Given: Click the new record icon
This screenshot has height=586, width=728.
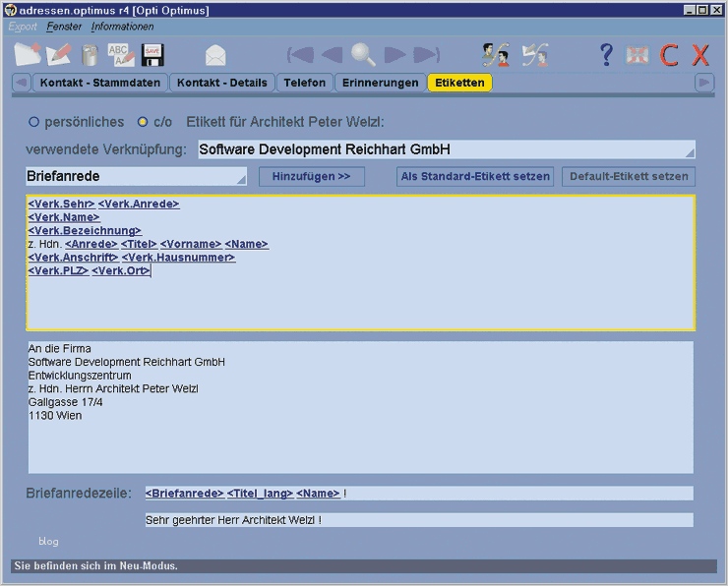Looking at the screenshot, I should [27, 54].
